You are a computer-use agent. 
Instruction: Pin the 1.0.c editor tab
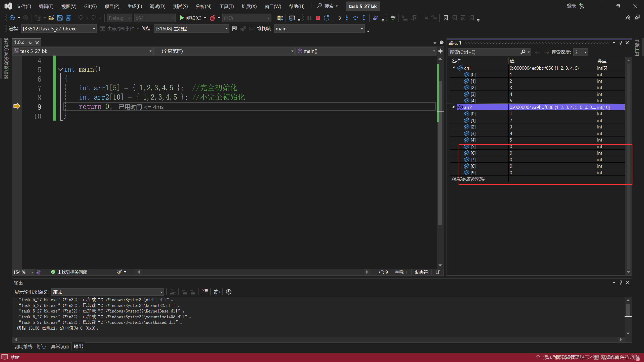[x=30, y=43]
